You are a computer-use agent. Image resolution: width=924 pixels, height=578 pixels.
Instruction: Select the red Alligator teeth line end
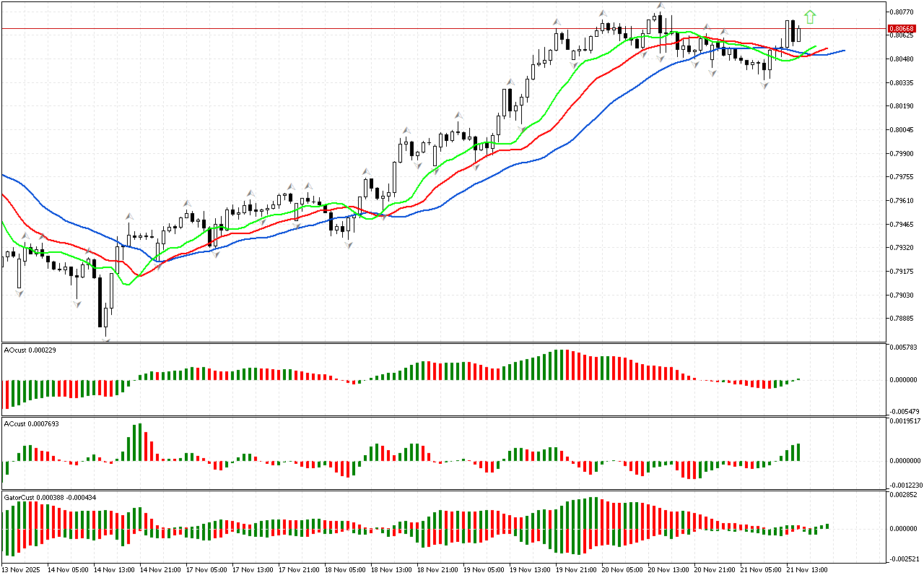tap(827, 48)
